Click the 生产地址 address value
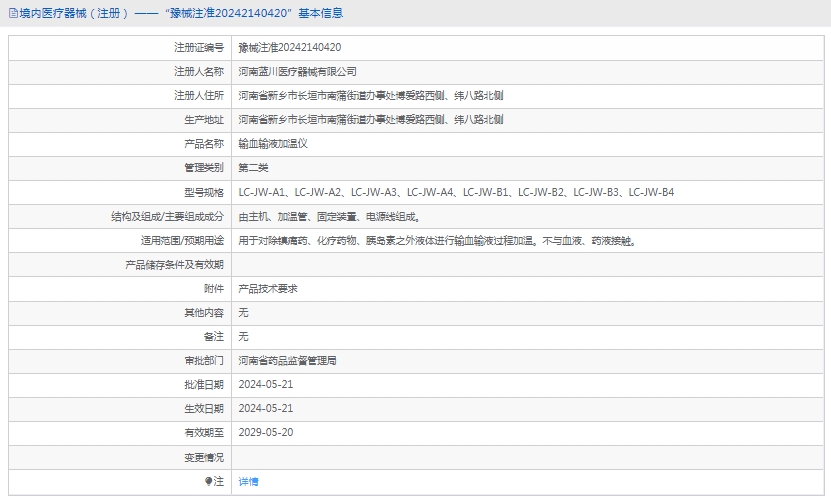The width and height of the screenshot is (831, 498). click(x=370, y=120)
